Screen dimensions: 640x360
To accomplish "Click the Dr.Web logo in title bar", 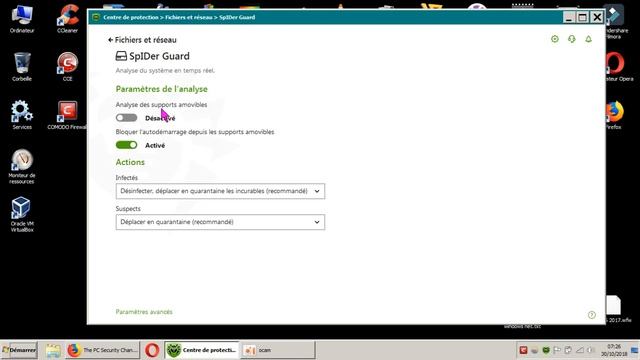I will click(96, 17).
